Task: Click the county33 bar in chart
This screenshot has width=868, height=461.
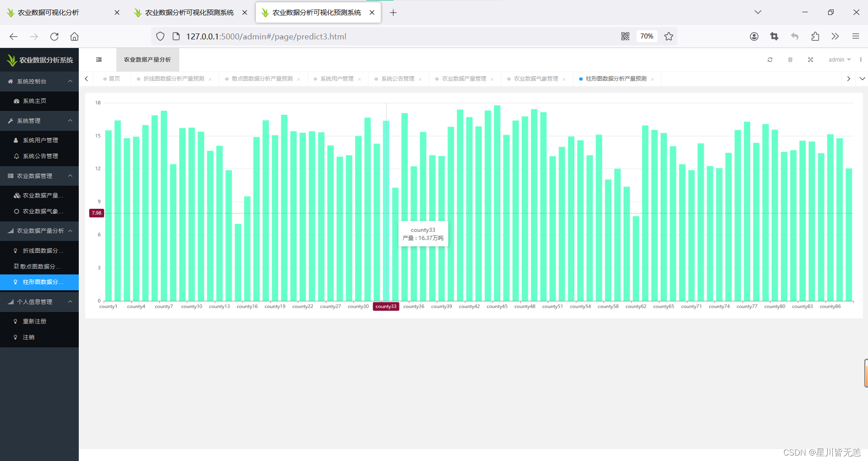Action: [x=386, y=211]
